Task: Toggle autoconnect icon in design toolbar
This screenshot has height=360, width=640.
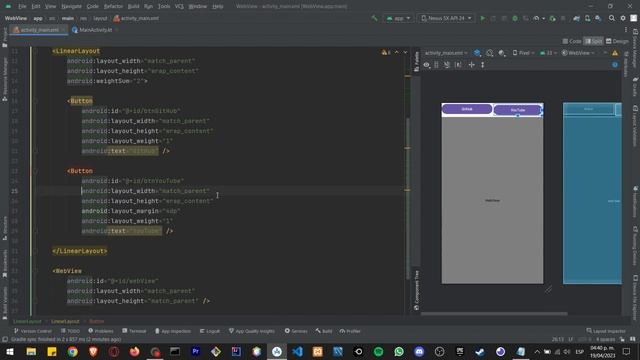Action: click(436, 65)
